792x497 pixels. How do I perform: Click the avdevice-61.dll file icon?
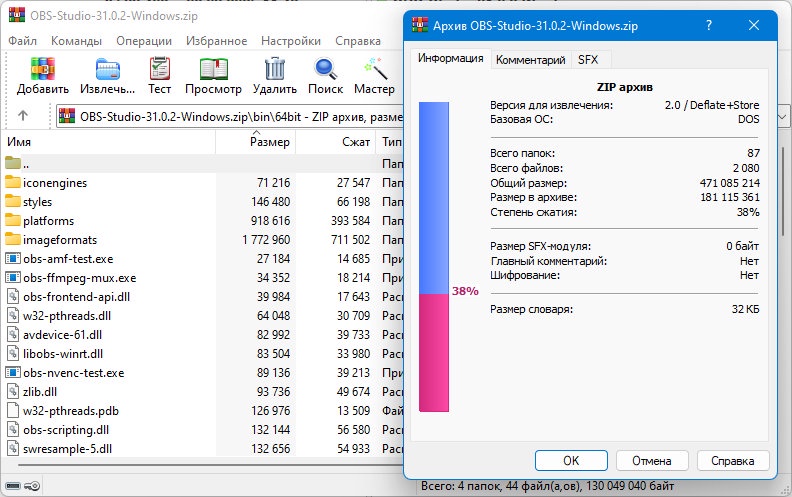[13, 334]
